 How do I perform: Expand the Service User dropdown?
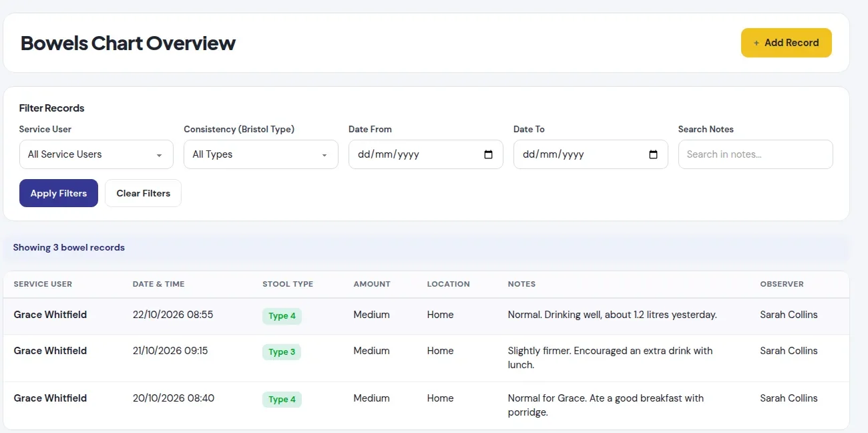pyautogui.click(x=96, y=154)
